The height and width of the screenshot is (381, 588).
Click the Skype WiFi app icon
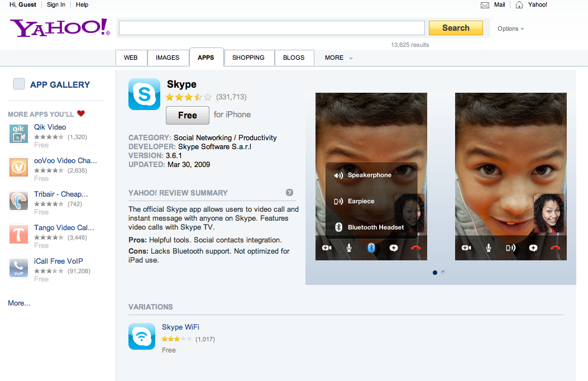[142, 336]
